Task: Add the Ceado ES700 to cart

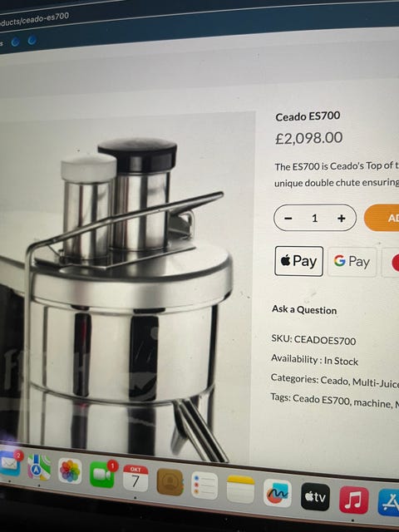Action: click(x=382, y=218)
